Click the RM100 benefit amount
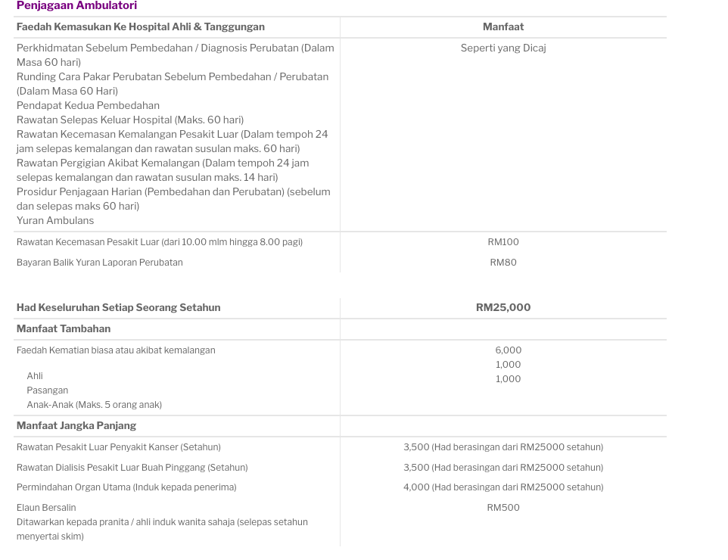This screenshot has width=728, height=560. [x=502, y=242]
